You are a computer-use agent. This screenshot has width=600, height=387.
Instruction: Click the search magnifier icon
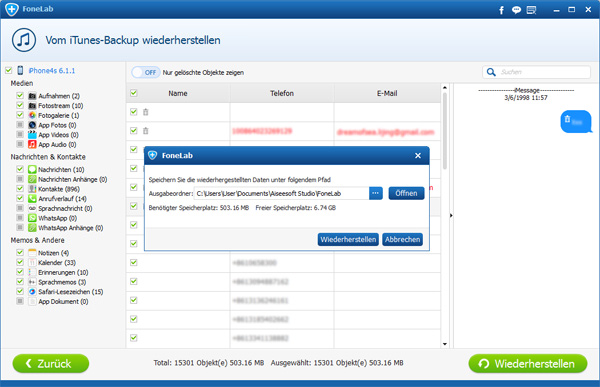[491, 72]
